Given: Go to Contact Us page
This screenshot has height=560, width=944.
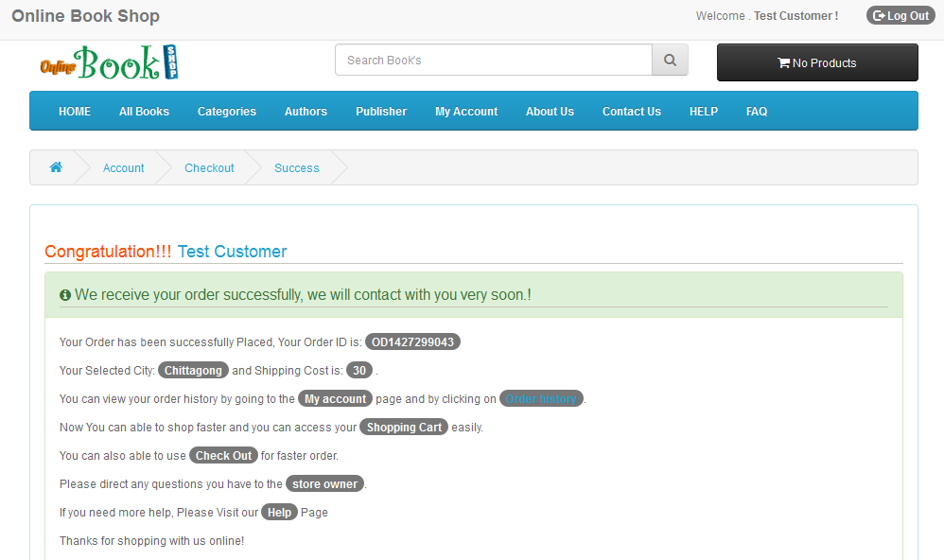Looking at the screenshot, I should (x=632, y=112).
